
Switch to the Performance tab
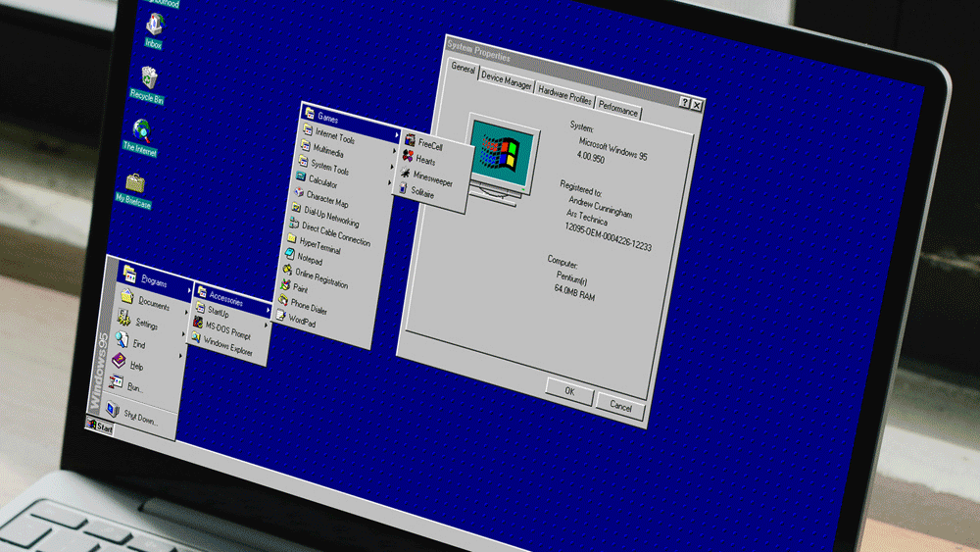618,109
